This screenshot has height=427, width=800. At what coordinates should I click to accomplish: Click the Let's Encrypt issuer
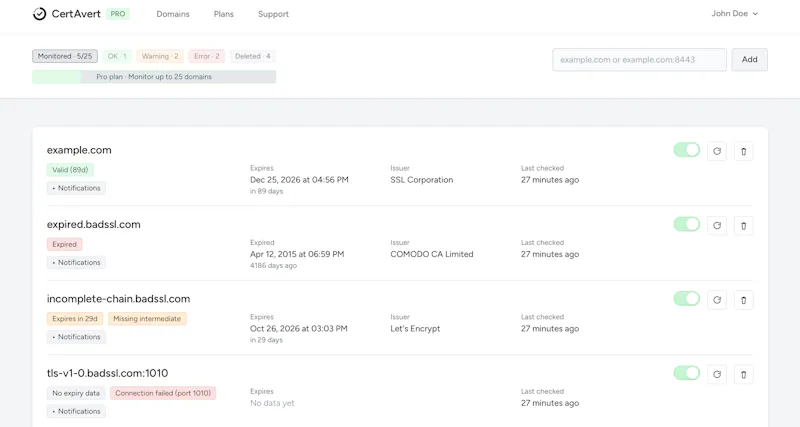pyautogui.click(x=415, y=329)
